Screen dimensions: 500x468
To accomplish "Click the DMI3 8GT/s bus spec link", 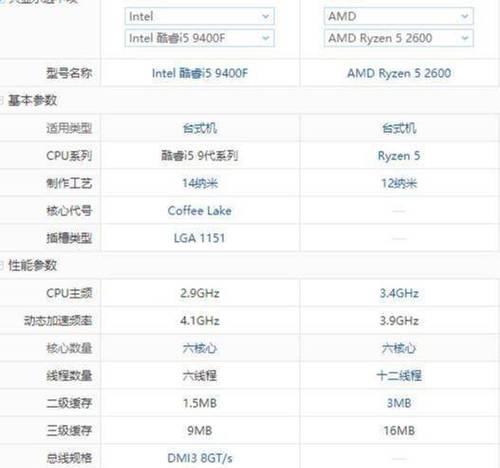I will click(x=200, y=458).
